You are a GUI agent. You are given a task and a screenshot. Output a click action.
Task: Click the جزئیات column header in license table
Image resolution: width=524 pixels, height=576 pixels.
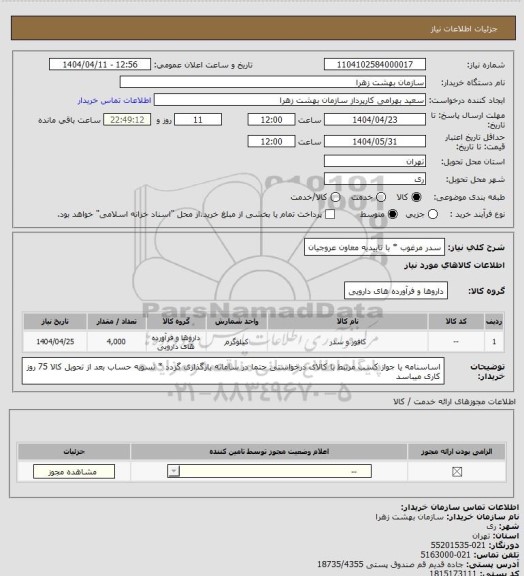coord(74,451)
